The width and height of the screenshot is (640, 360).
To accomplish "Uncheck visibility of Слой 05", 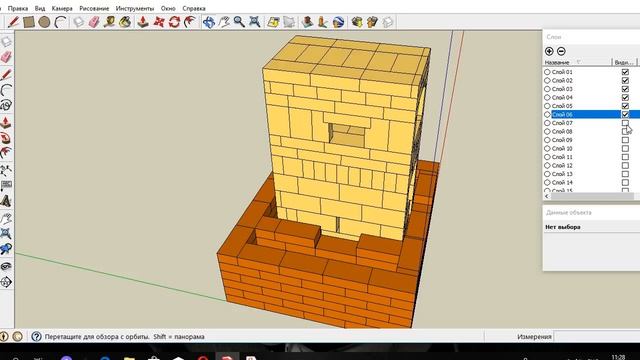I will click(625, 106).
